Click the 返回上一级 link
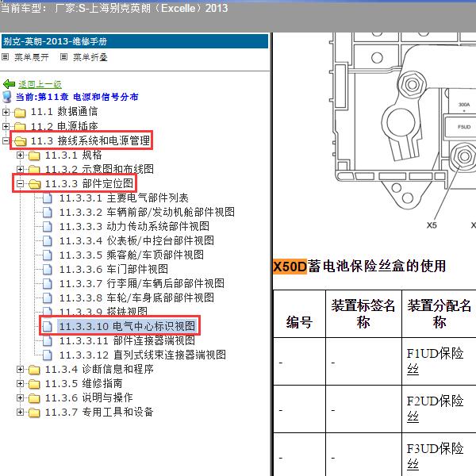This screenshot has width=476, height=476. [x=40, y=84]
